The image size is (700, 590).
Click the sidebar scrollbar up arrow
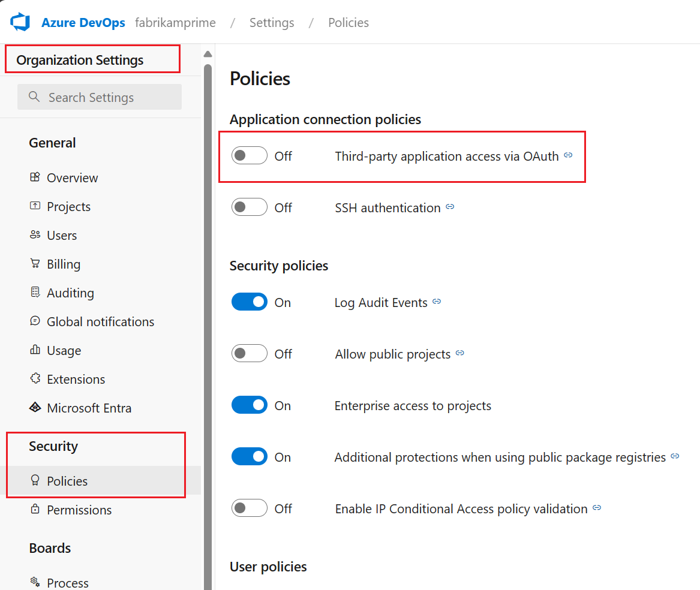pos(208,54)
